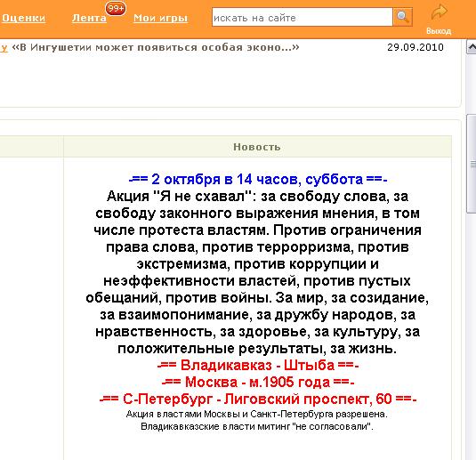476x460 pixels.
Task: Click the С-Петербург Лиговский проспект line
Action: point(258,399)
